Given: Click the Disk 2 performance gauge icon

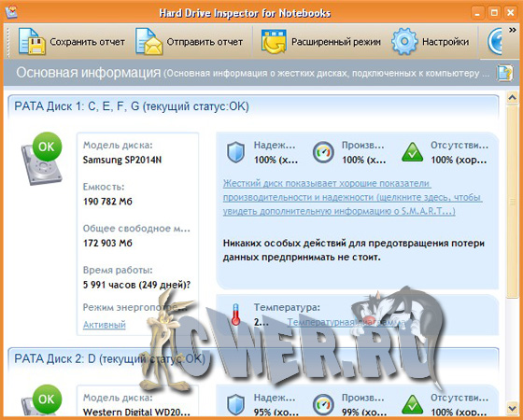Looking at the screenshot, I should pyautogui.click(x=323, y=405).
